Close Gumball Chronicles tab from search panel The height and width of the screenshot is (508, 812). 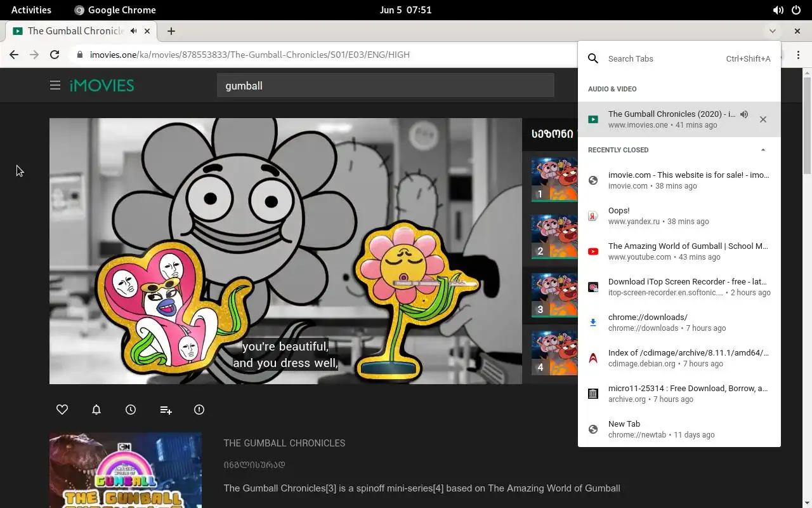763,119
